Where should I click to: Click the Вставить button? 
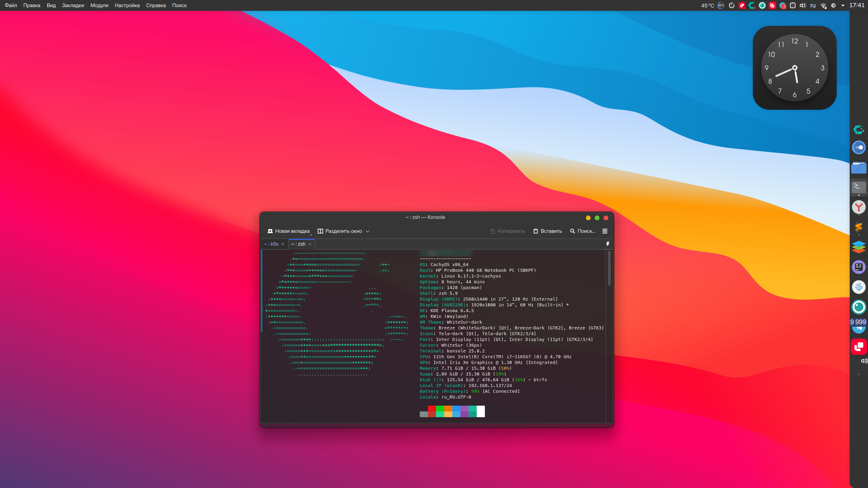[x=548, y=231]
